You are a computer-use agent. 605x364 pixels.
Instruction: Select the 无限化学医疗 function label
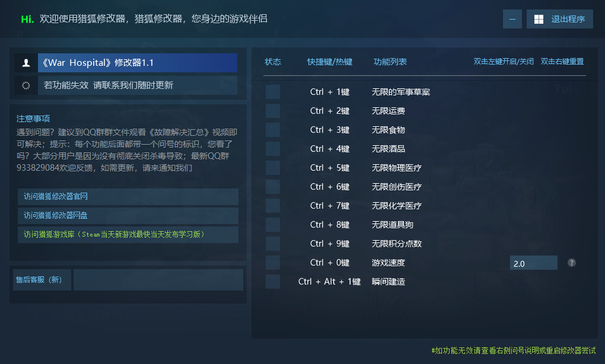tap(397, 206)
